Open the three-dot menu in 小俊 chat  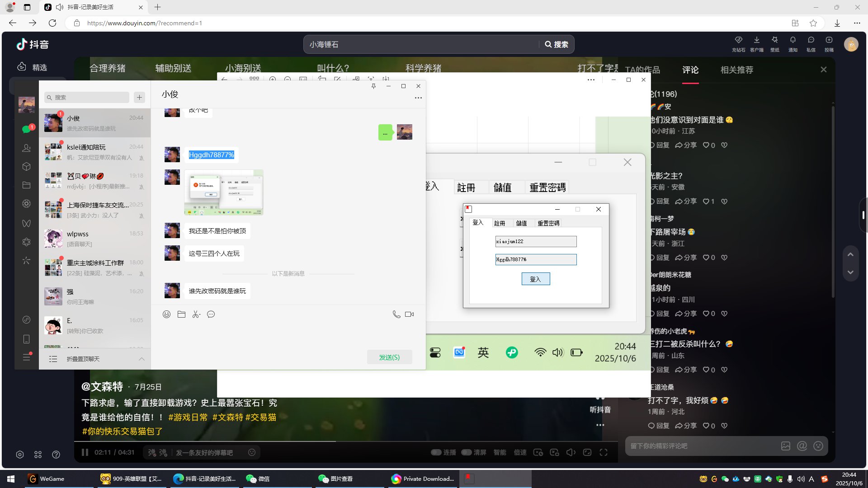tap(418, 98)
